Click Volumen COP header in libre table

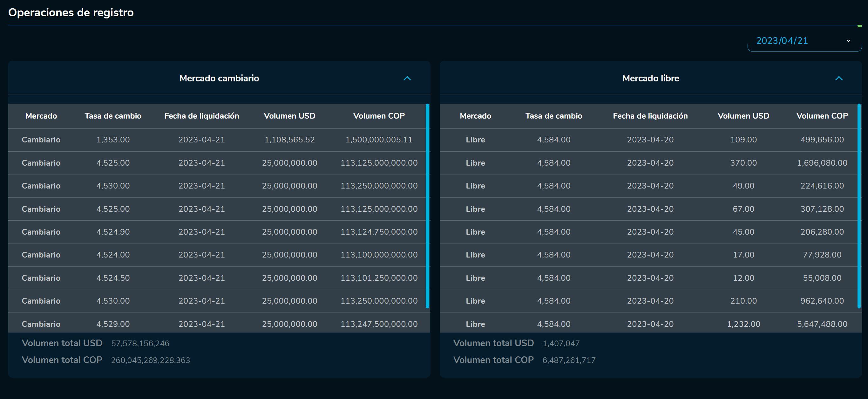(822, 116)
